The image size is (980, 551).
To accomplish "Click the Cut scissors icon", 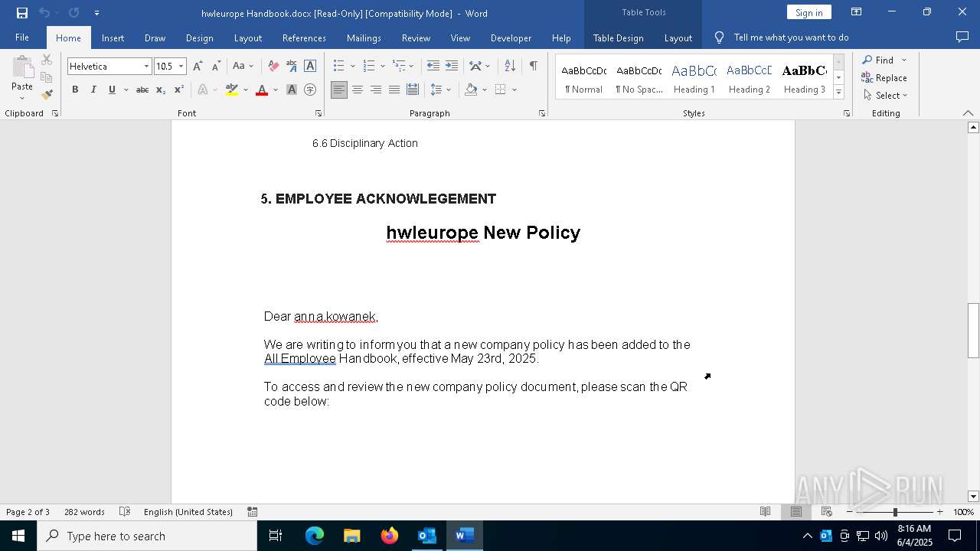I will [x=47, y=60].
